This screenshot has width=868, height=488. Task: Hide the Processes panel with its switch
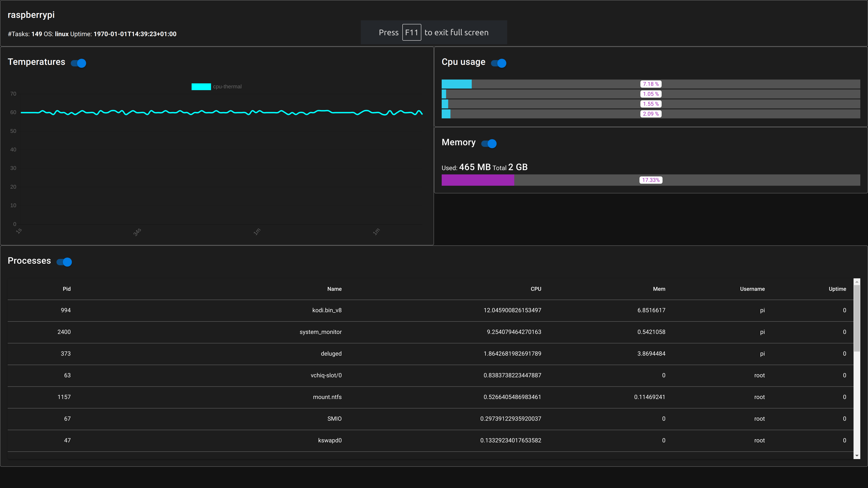coord(64,262)
